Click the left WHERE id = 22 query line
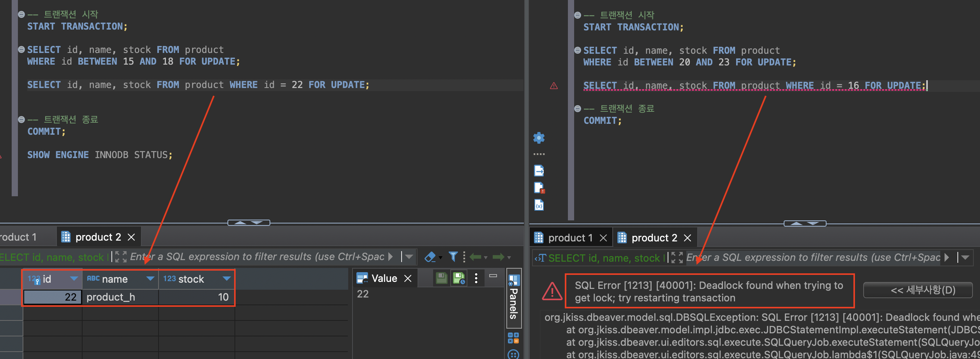Image resolution: width=980 pixels, height=359 pixels. point(198,85)
